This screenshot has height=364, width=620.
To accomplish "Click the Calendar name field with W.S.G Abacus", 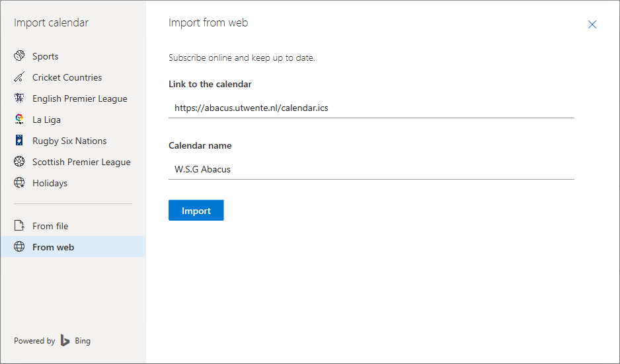I will [x=371, y=169].
